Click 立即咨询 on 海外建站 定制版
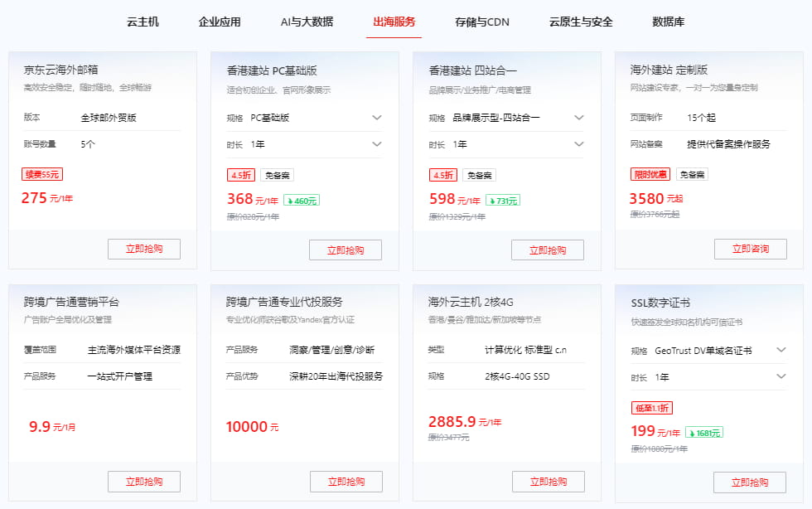 click(x=750, y=249)
